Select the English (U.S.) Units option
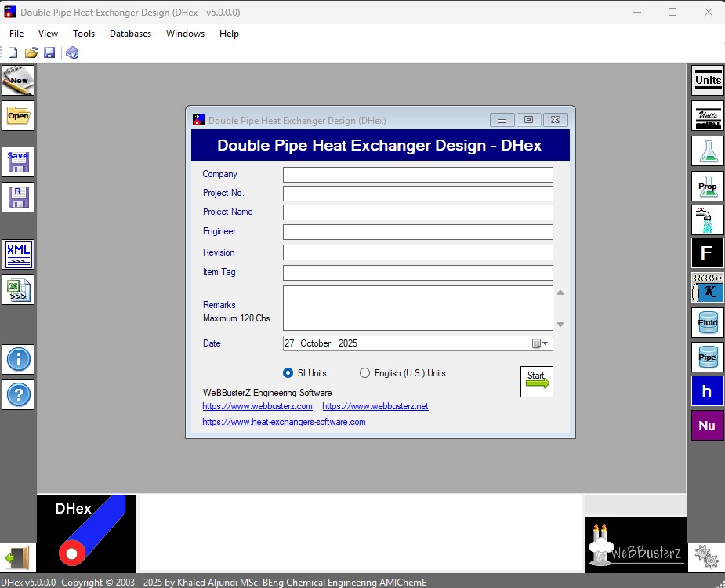The height and width of the screenshot is (588, 725). point(364,373)
